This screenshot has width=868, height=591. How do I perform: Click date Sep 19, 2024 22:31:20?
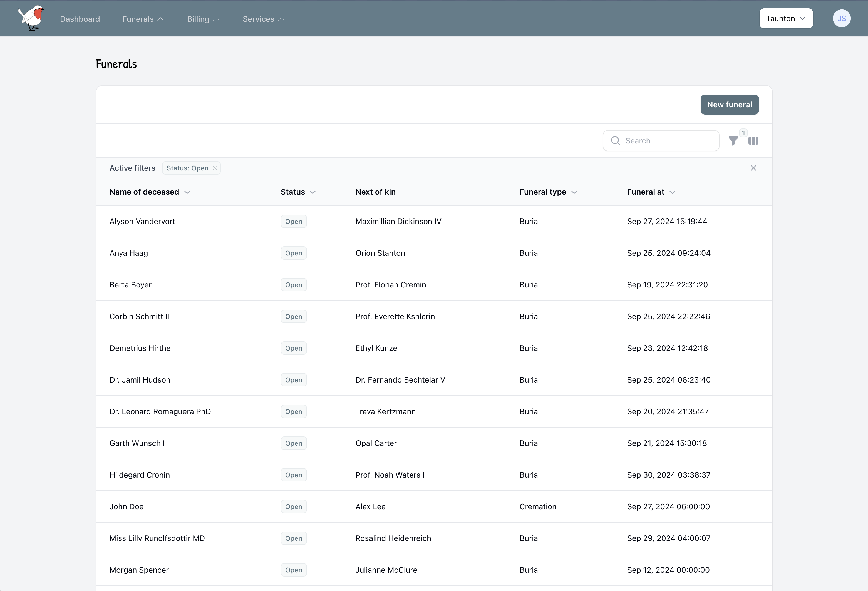(x=667, y=285)
